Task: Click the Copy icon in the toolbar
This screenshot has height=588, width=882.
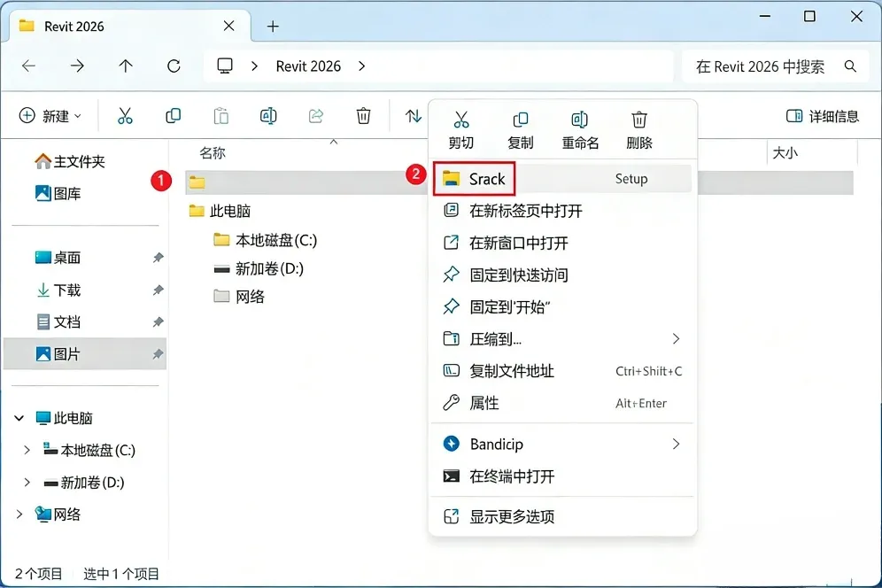Action: point(174,116)
